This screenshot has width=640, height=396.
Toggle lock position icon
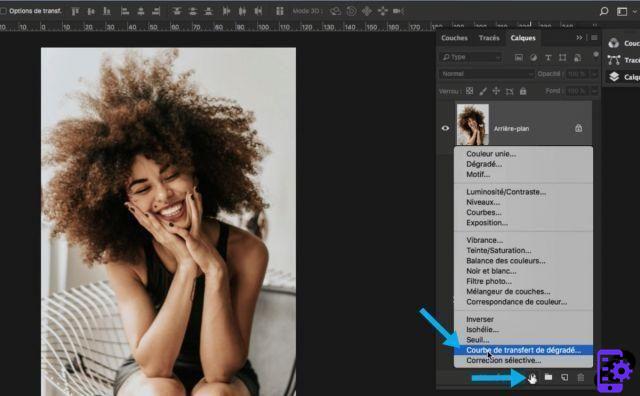(496, 91)
